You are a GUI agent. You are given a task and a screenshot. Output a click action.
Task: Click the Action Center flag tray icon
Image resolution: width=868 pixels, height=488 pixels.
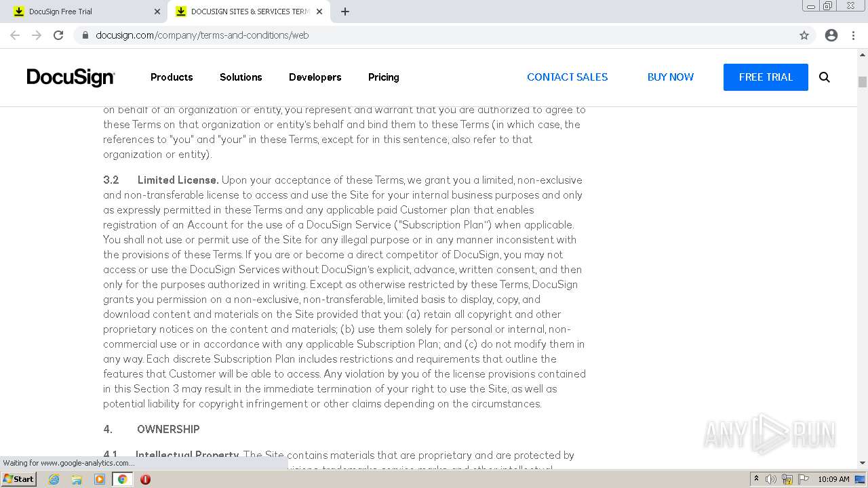[x=803, y=479]
